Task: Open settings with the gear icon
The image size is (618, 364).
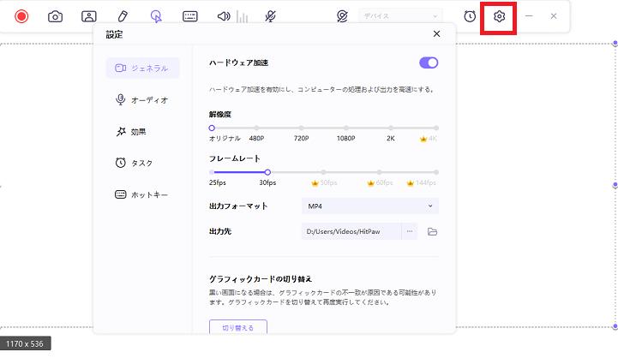Action: 500,16
